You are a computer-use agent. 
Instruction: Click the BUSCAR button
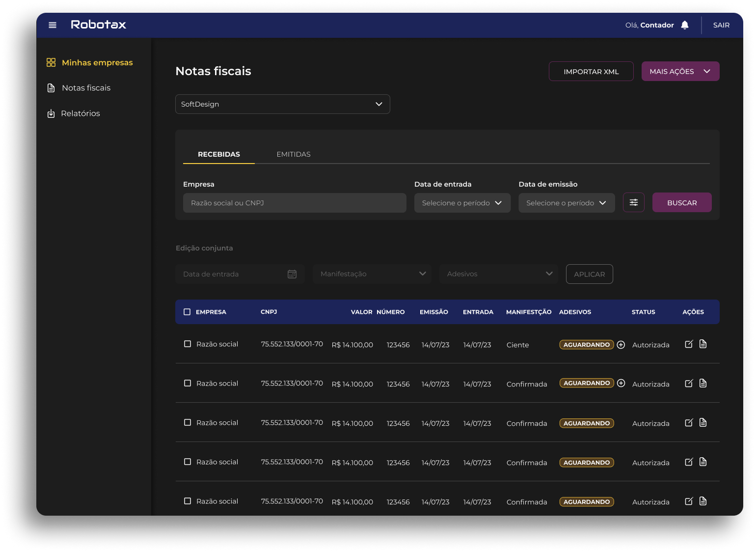pyautogui.click(x=682, y=202)
